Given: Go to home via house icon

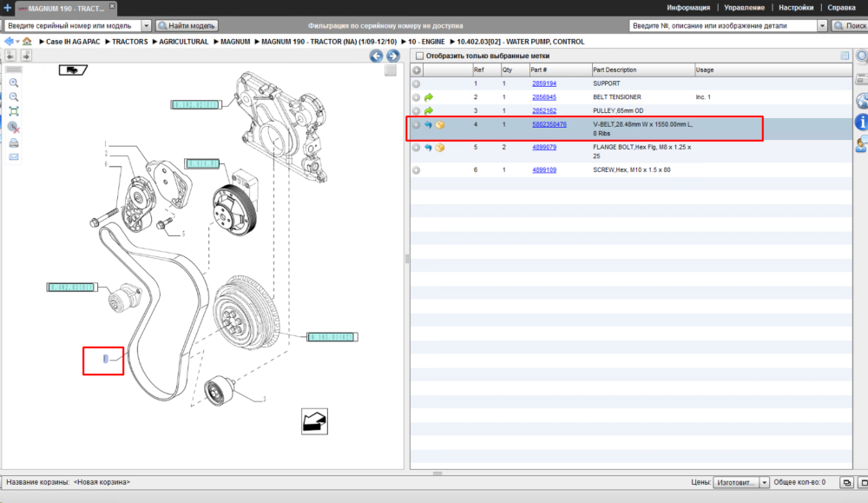Looking at the screenshot, I should click(x=27, y=42).
